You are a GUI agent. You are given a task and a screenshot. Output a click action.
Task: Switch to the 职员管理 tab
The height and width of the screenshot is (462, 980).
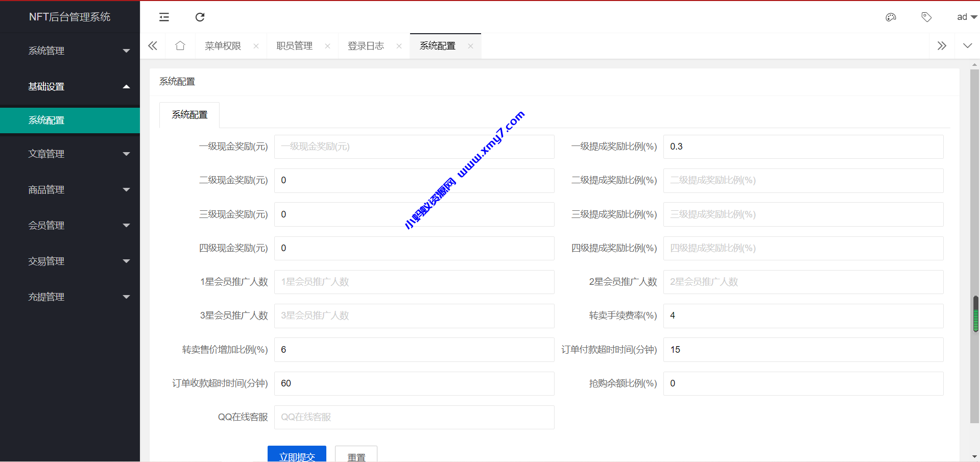coord(294,45)
